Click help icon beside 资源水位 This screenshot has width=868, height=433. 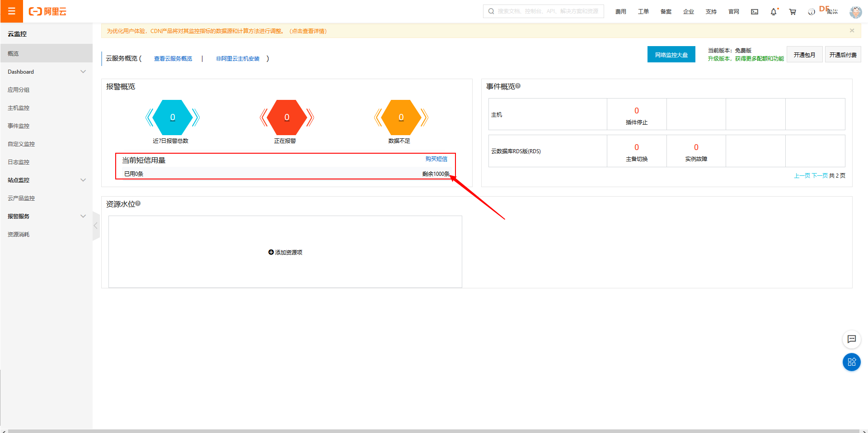tap(138, 203)
